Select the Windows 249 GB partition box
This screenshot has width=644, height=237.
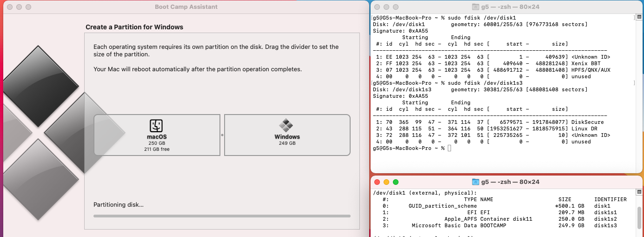(x=287, y=135)
